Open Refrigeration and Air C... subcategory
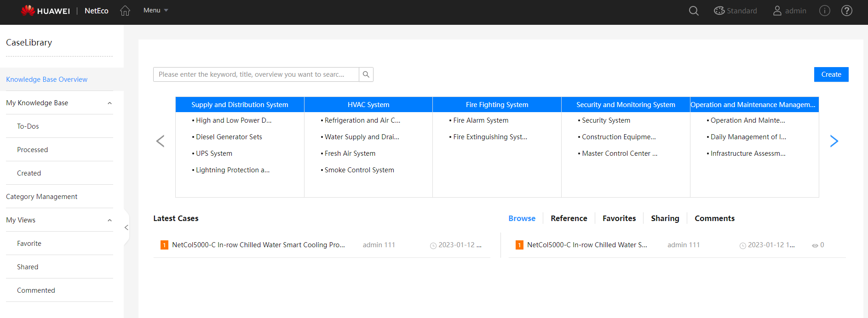The width and height of the screenshot is (868, 318). coord(362,120)
